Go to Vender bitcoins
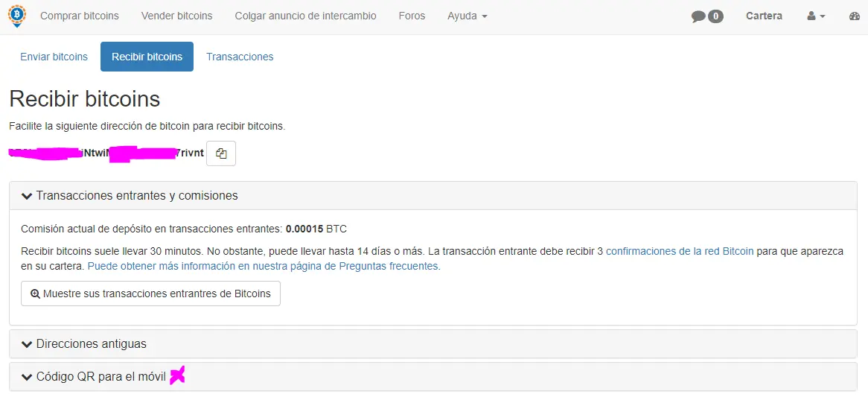 click(176, 16)
